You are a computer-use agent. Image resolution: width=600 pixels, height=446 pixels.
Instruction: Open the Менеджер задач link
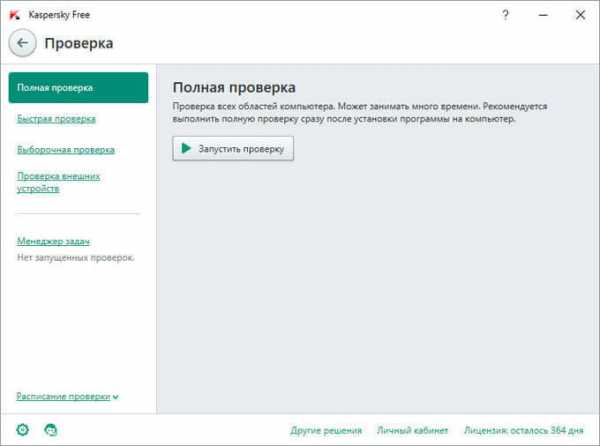pyautogui.click(x=54, y=241)
